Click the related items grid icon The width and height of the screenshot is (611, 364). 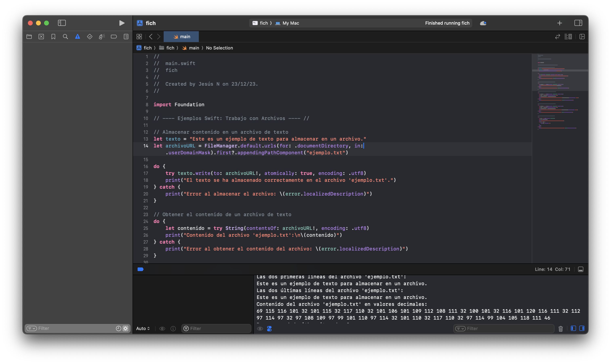(x=139, y=37)
